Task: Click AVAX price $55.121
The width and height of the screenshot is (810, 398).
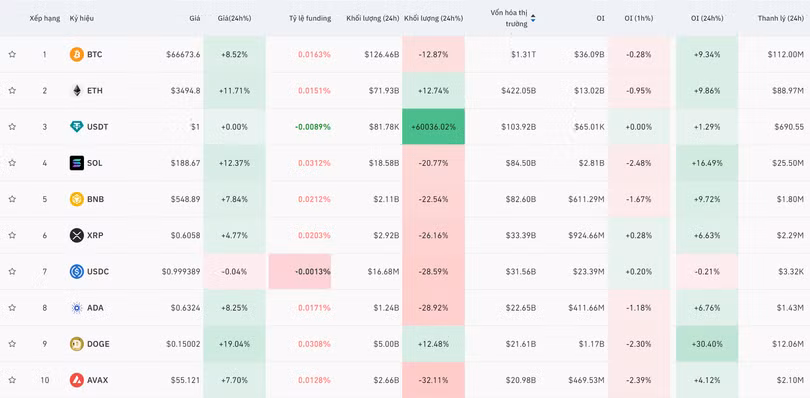Action: click(x=185, y=380)
